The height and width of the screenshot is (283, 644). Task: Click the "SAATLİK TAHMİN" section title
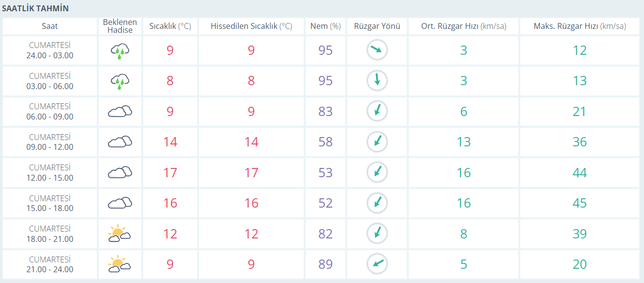point(35,9)
